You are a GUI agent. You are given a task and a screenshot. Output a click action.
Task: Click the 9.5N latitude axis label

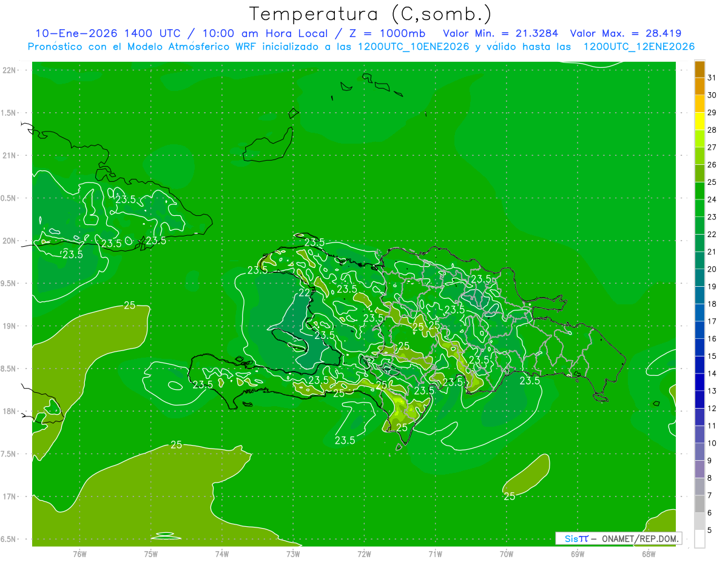coord(9,283)
